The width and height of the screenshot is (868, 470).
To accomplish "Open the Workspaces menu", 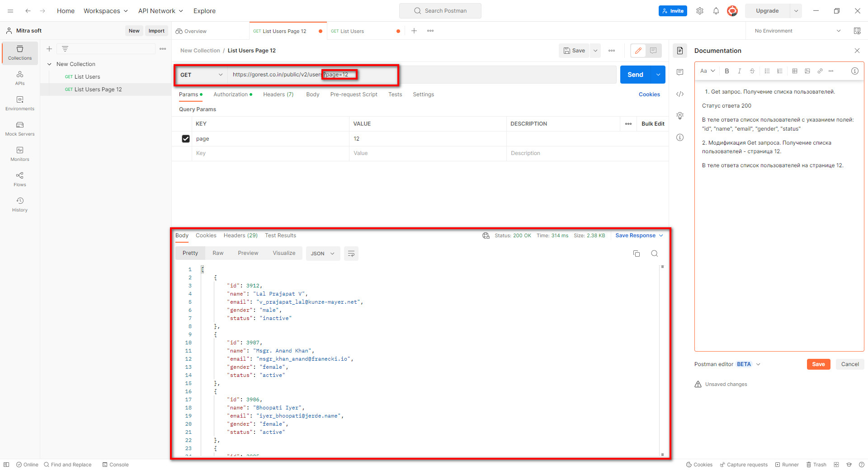I will [106, 11].
